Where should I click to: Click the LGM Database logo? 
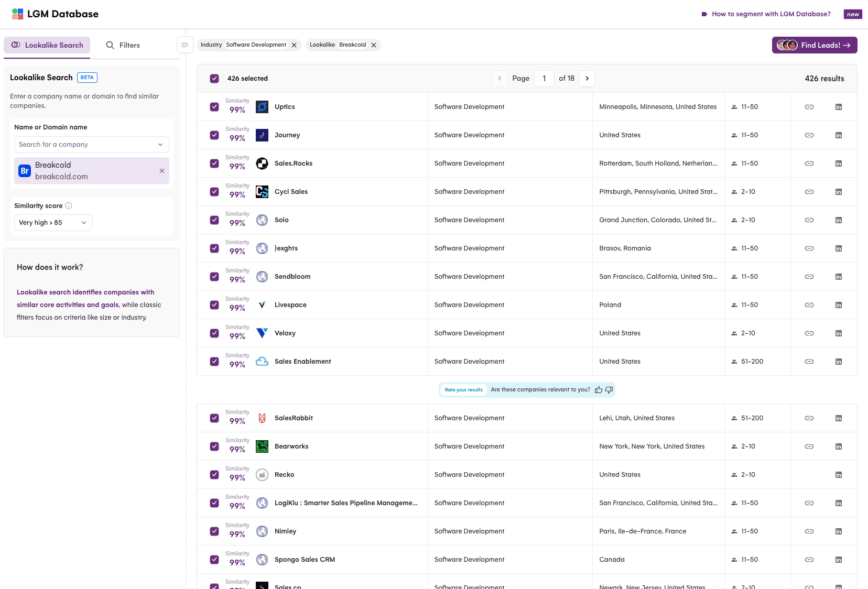tap(18, 14)
